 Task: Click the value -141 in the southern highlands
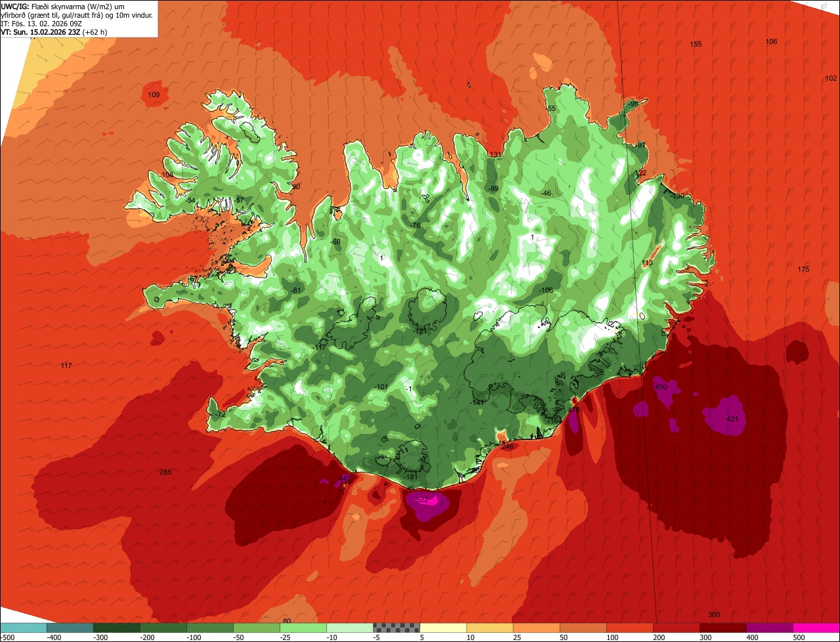477,402
